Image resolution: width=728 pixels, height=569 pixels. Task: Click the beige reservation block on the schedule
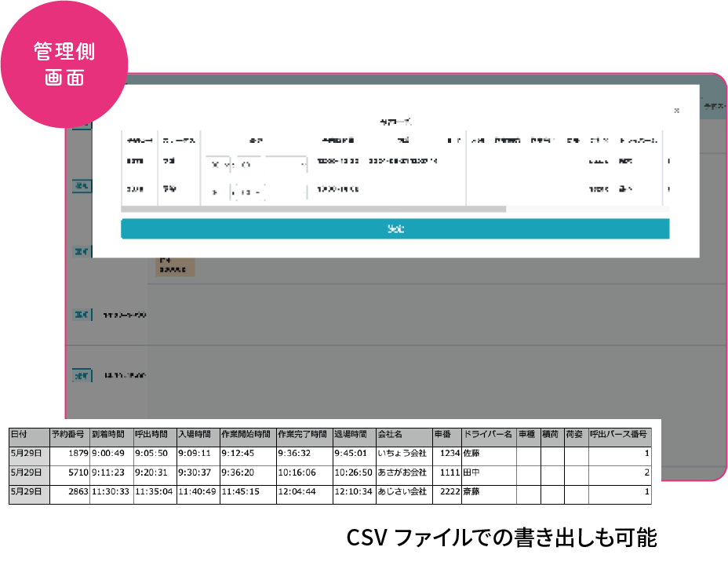(x=174, y=264)
